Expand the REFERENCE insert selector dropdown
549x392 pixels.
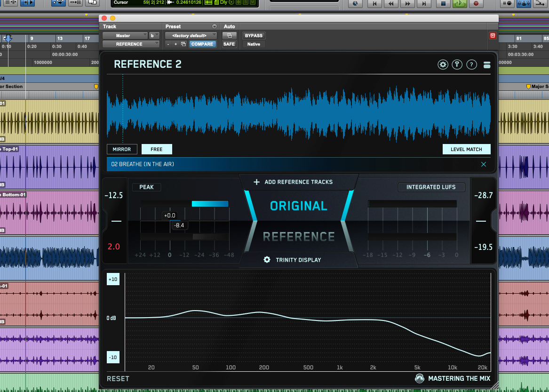(131, 44)
